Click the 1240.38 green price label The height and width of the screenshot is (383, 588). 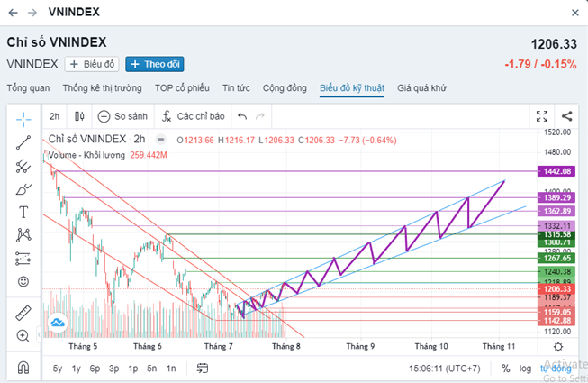pos(556,271)
